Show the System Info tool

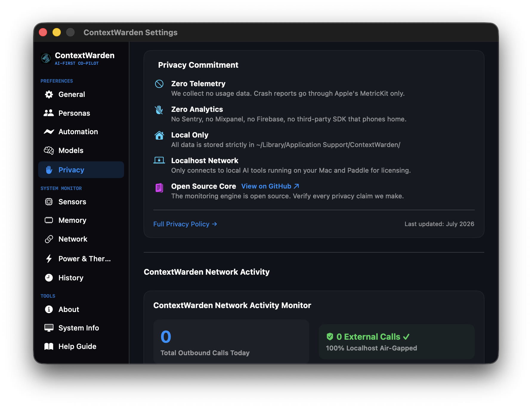[81, 328]
